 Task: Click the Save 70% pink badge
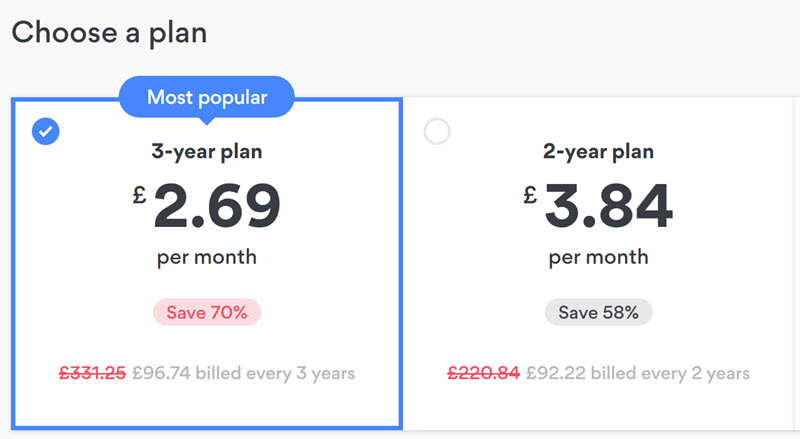(x=207, y=312)
